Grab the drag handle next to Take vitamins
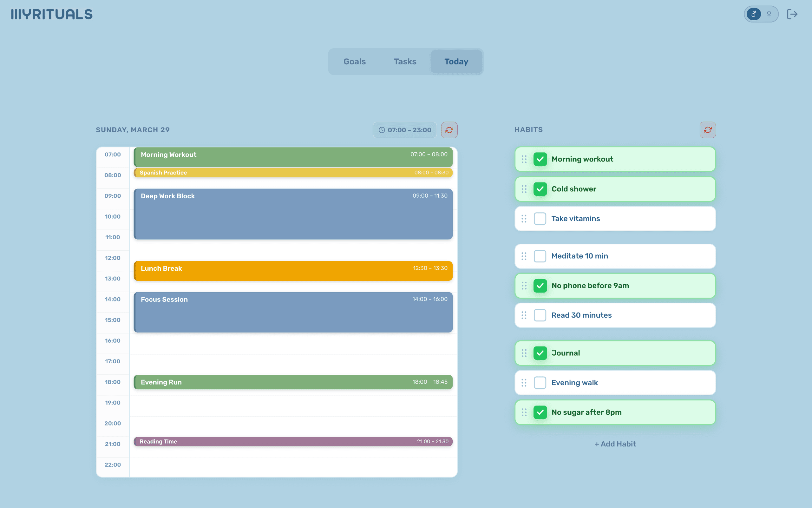 point(524,218)
